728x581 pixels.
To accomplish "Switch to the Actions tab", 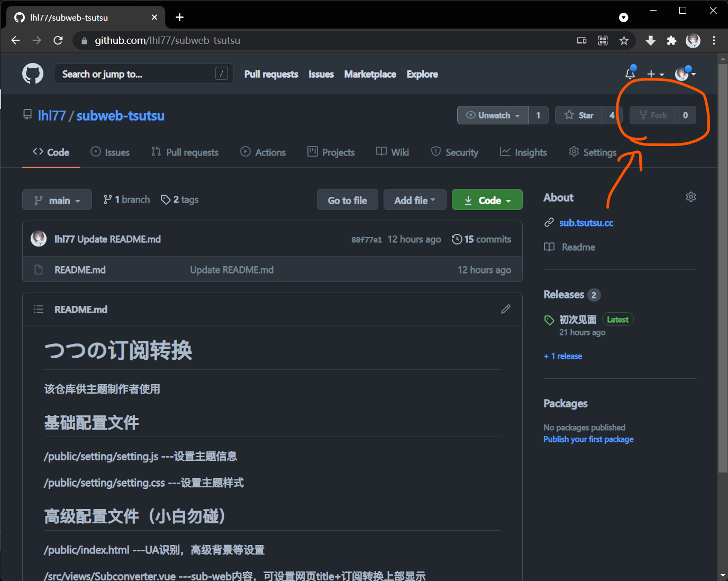I will point(263,152).
